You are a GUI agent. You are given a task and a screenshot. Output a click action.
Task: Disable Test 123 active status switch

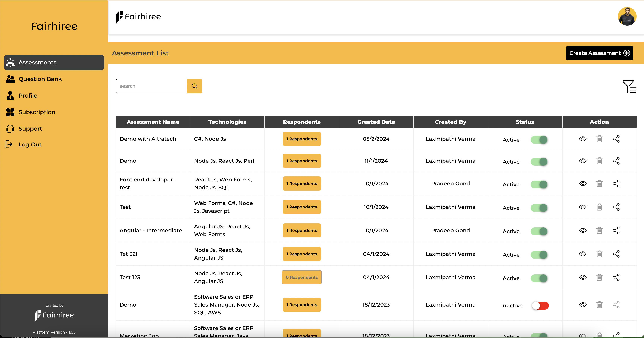539,278
